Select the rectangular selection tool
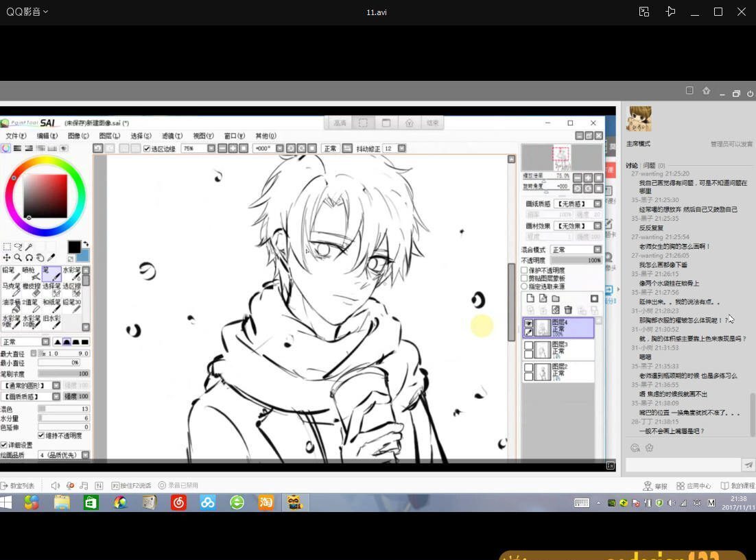 pos(7,247)
